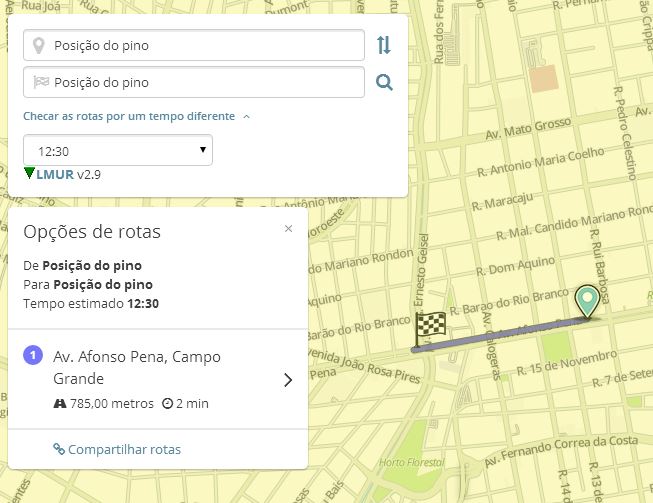653x503 pixels.
Task: Click the 'Opções de rotas' heading
Action: [92, 232]
